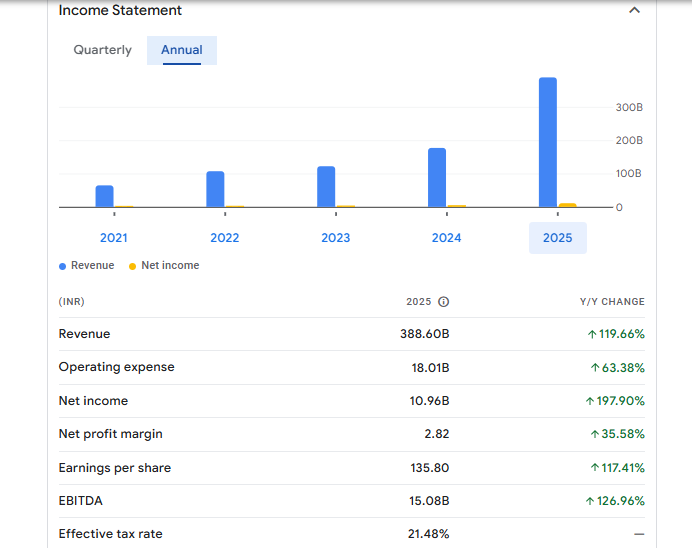The width and height of the screenshot is (692, 548).
Task: Click the green up arrow beside 119.66%
Action: coord(592,334)
